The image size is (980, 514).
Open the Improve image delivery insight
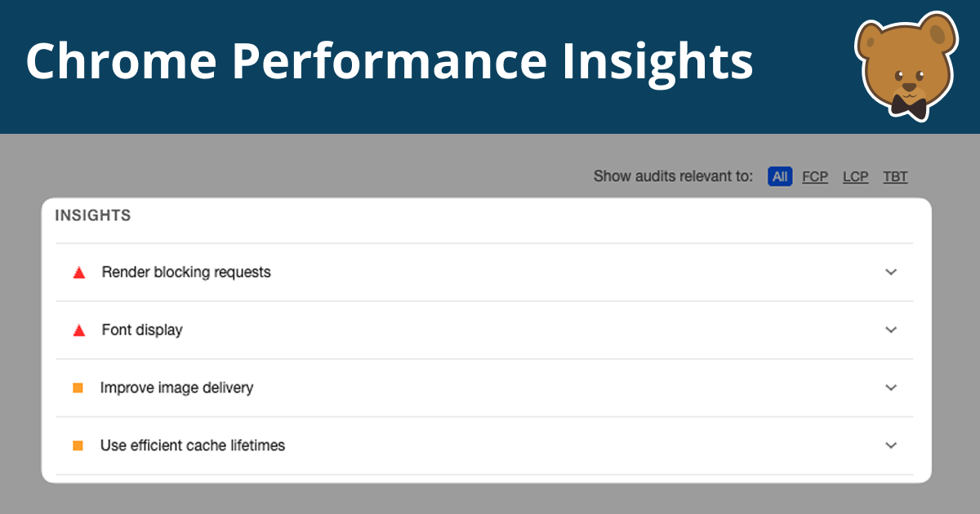(176, 388)
